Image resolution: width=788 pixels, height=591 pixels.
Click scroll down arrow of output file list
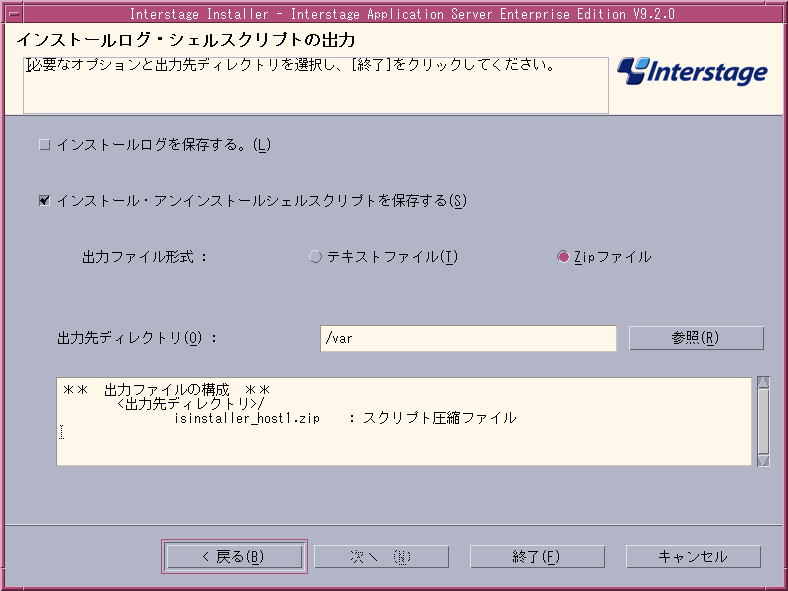pos(763,460)
